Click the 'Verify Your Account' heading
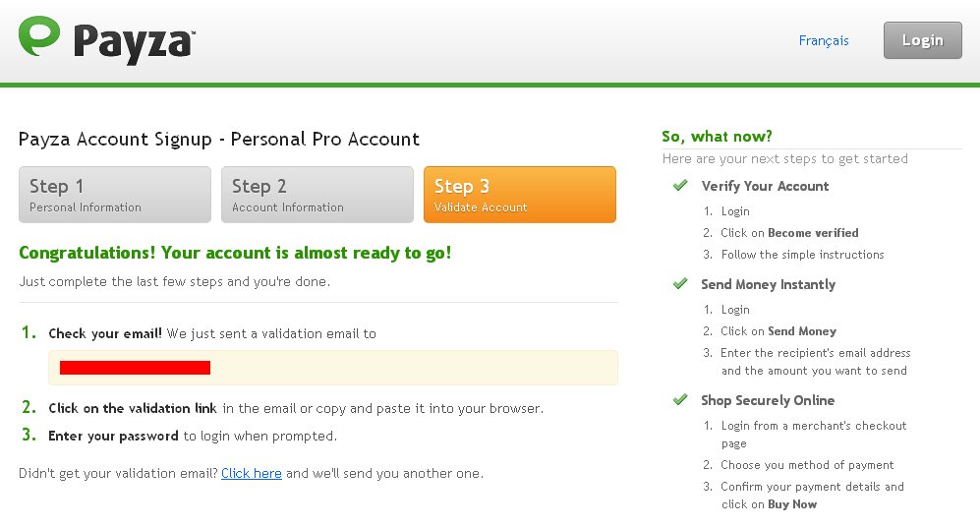The width and height of the screenshot is (980, 528). pyautogui.click(x=765, y=186)
